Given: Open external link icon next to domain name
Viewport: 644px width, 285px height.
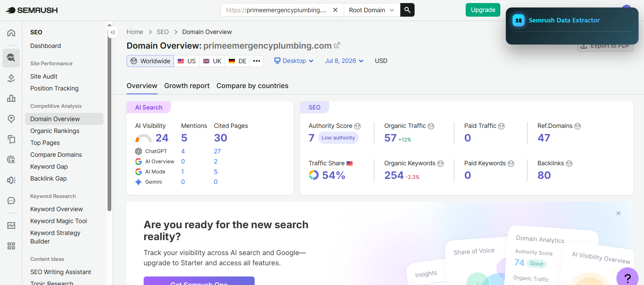Looking at the screenshot, I should (337, 45).
